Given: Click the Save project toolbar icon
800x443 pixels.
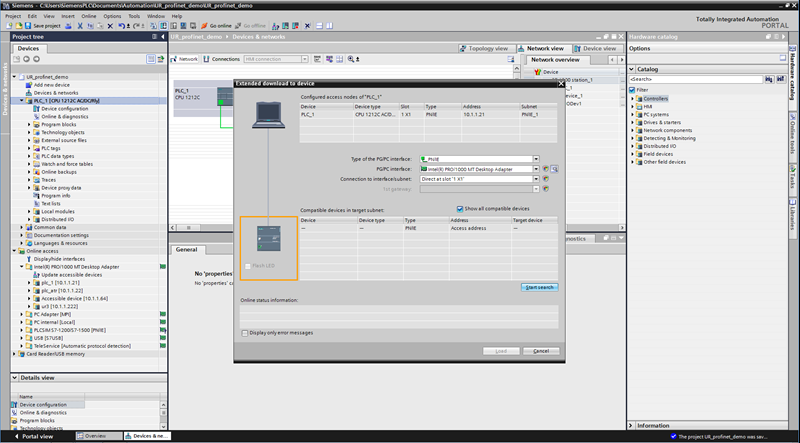Looking at the screenshot, I should click(x=28, y=25).
